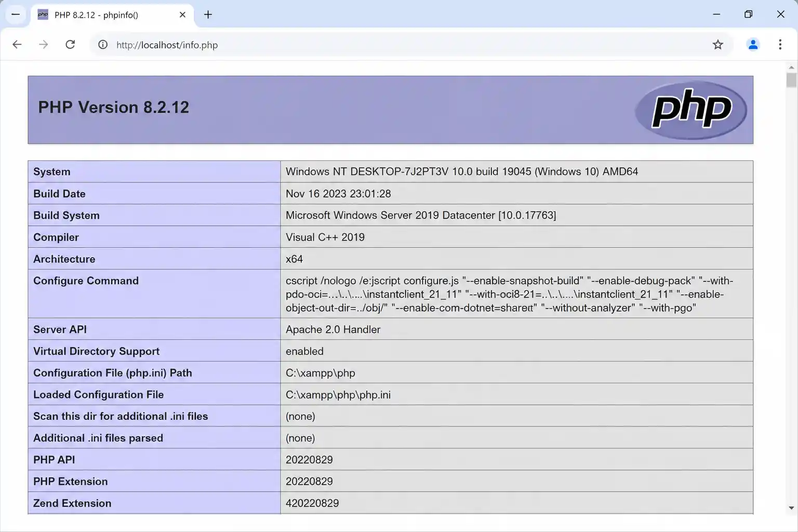
Task: Reload the phpinfo page
Action: (70, 45)
